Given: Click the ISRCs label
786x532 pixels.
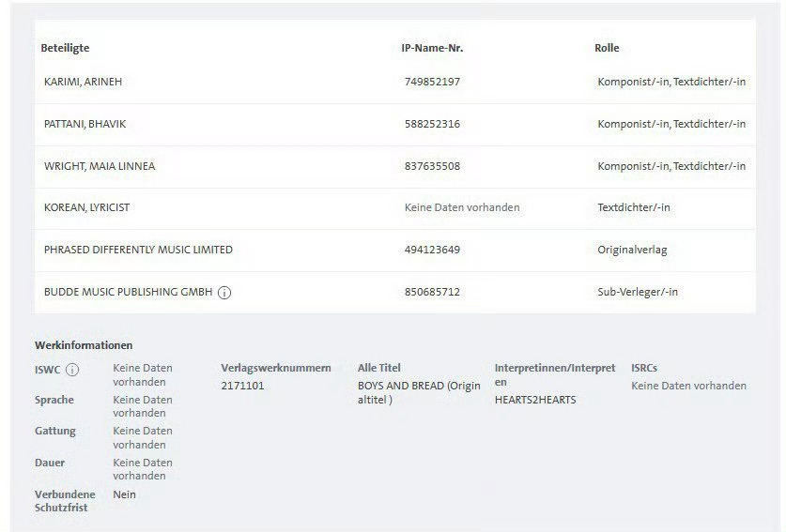Looking at the screenshot, I should tap(644, 368).
